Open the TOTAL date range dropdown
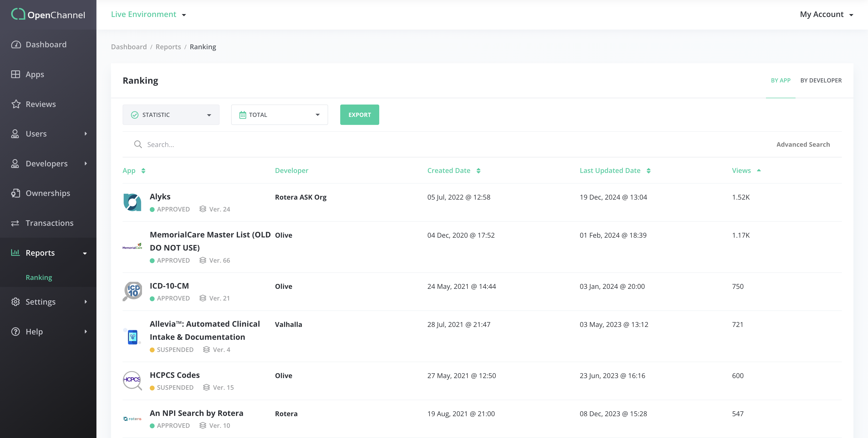This screenshot has width=868, height=438. (279, 115)
